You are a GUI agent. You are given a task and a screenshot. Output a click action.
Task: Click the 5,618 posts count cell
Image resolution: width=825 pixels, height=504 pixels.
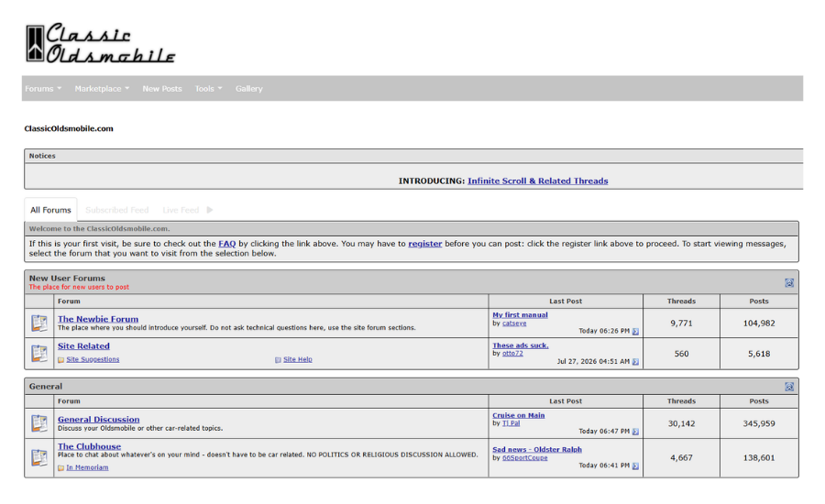[x=759, y=354]
